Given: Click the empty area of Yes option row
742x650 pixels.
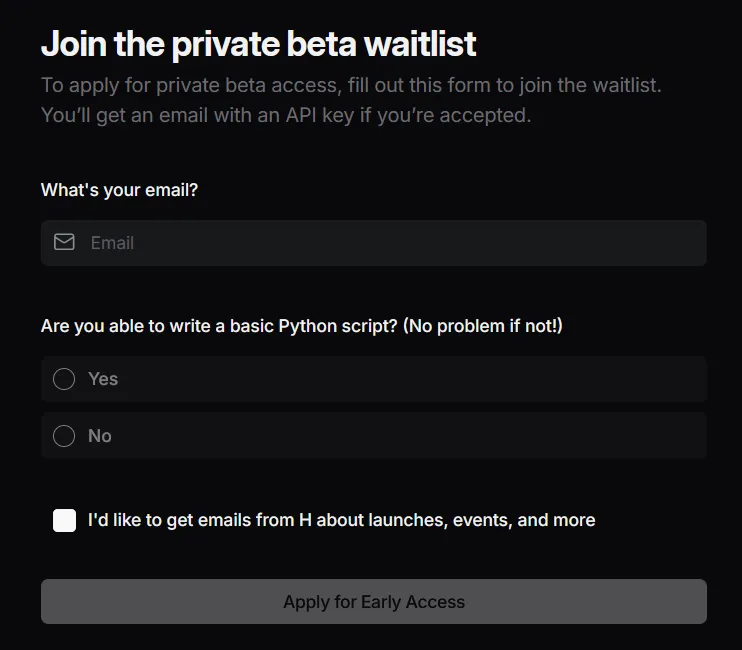Looking at the screenshot, I should (x=412, y=379).
